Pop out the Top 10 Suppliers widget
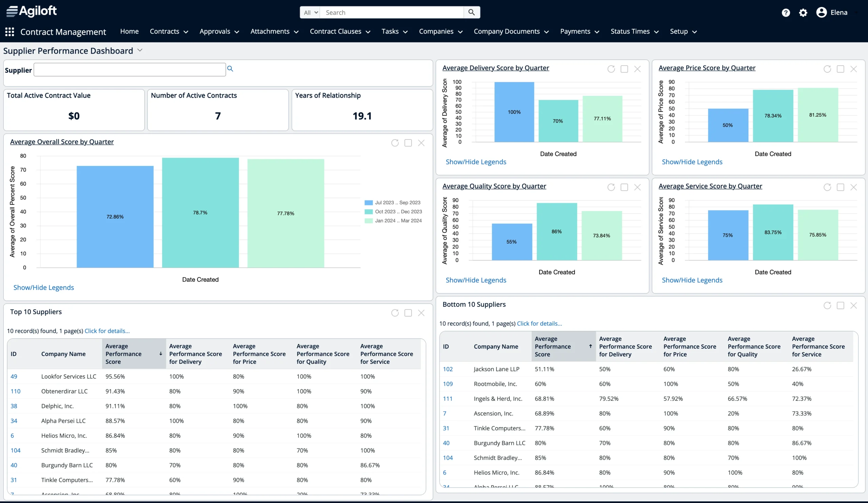The width and height of the screenshot is (868, 503). [408, 313]
